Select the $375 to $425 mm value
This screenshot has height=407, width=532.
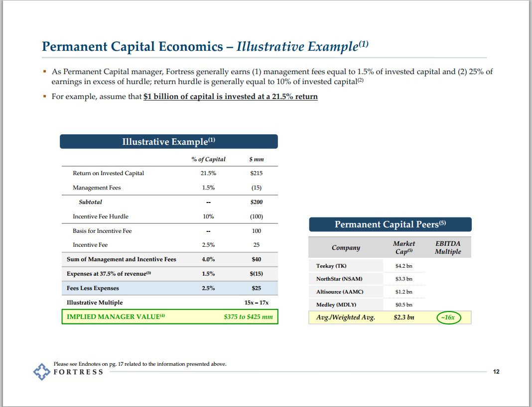248,316
